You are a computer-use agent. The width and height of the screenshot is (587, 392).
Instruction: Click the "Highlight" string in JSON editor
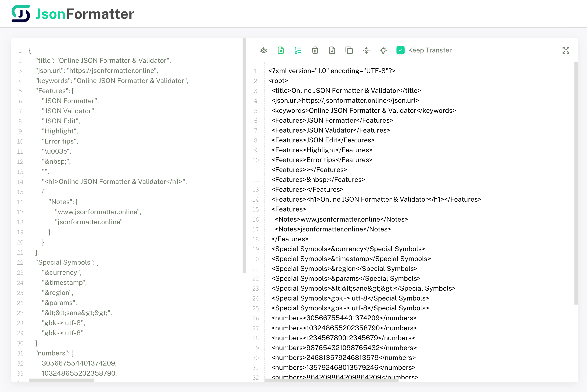pyautogui.click(x=60, y=131)
